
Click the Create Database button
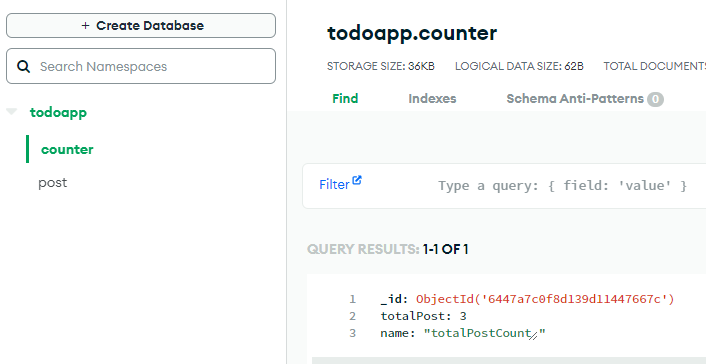tap(140, 26)
